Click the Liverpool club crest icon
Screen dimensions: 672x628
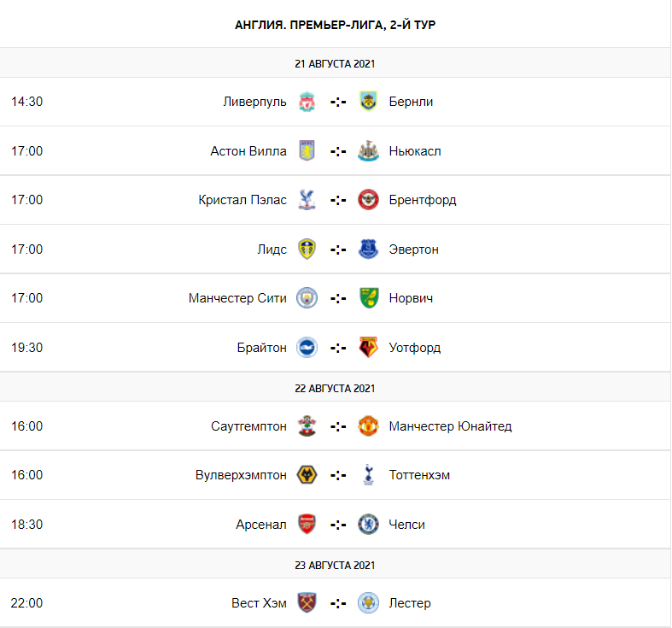307,102
